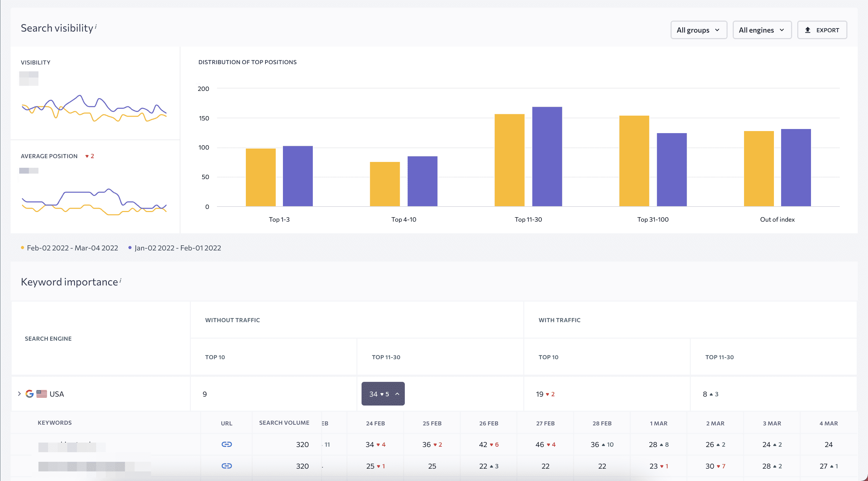Click the yellow Top 11-30 bar
The height and width of the screenshot is (481, 868).
(510, 160)
